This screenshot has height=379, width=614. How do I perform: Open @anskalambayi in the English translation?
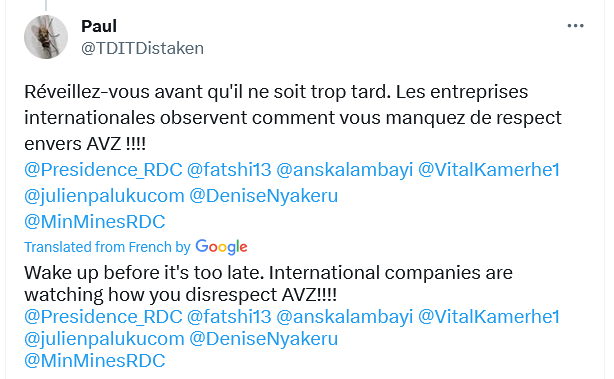pos(345,317)
